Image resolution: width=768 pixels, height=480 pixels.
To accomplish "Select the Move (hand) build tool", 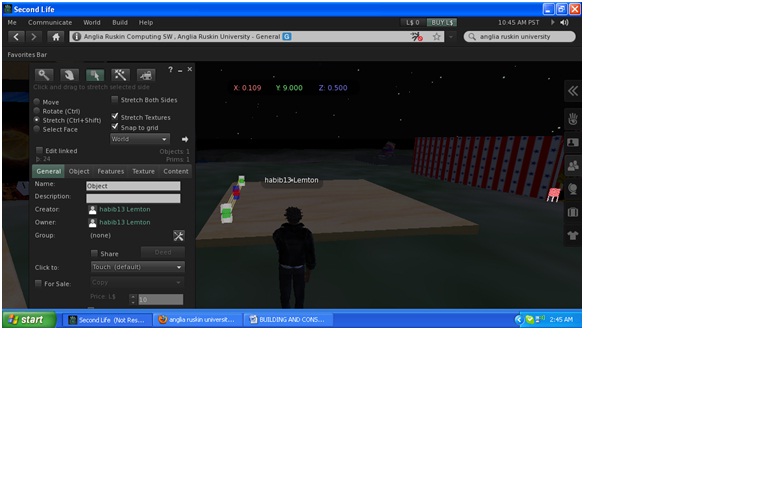I will click(69, 74).
